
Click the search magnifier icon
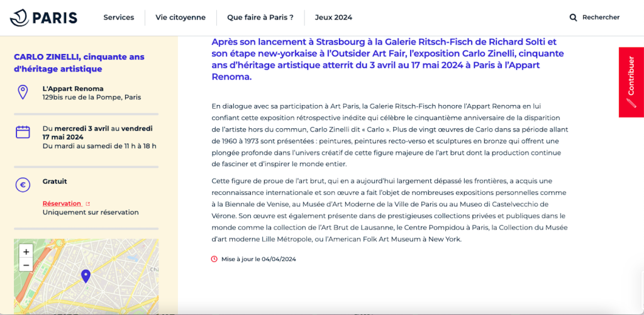point(573,17)
